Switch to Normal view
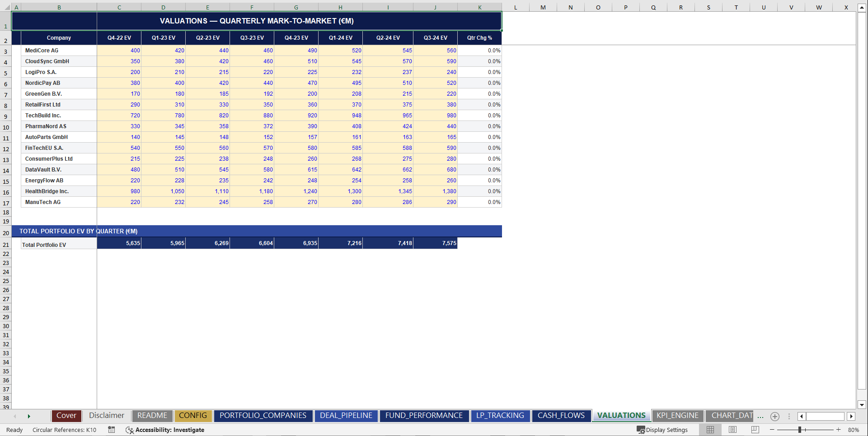 point(710,430)
